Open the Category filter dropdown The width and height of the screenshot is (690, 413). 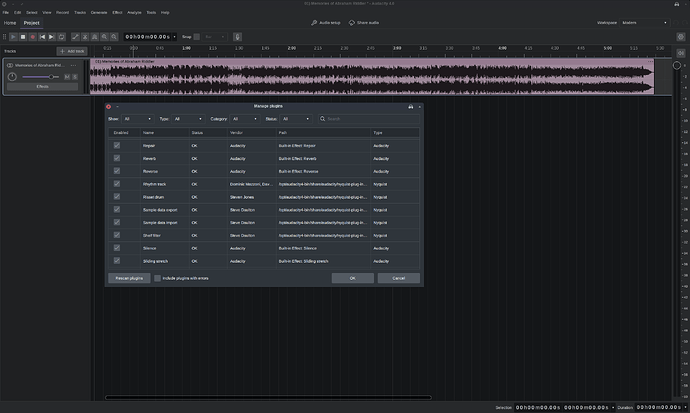pyautogui.click(x=245, y=119)
